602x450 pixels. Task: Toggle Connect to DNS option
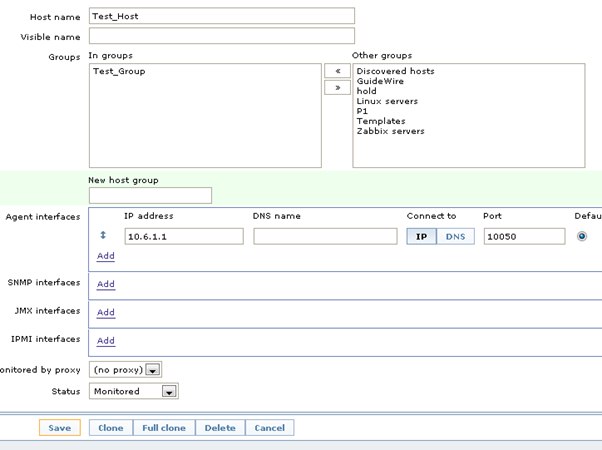[454, 237]
